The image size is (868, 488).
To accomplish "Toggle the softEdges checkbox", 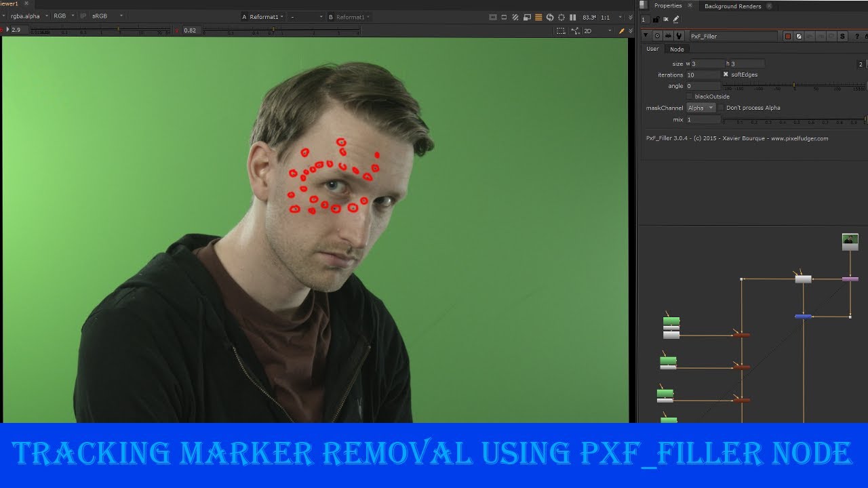I will (726, 75).
